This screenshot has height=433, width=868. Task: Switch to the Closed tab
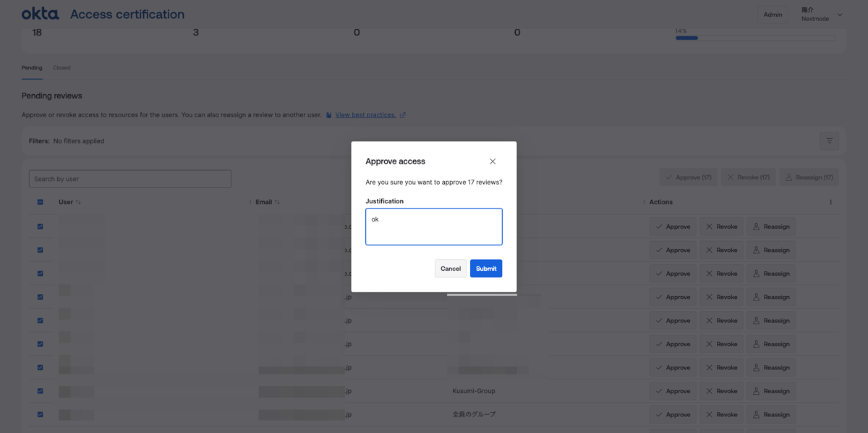[x=61, y=67]
